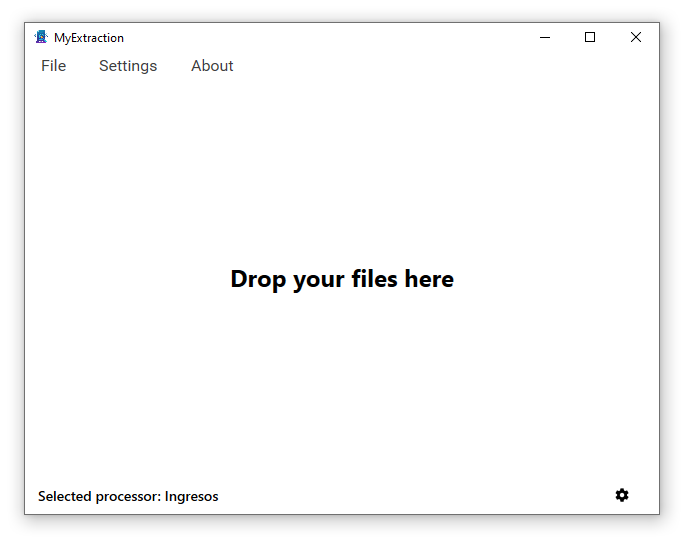This screenshot has width=691, height=543.
Task: Click the MyExtraction window title text
Action: coord(89,38)
